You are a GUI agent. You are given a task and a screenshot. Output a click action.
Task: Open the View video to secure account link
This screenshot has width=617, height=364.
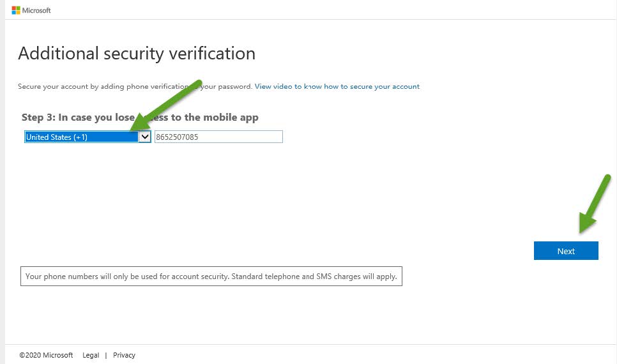(337, 86)
